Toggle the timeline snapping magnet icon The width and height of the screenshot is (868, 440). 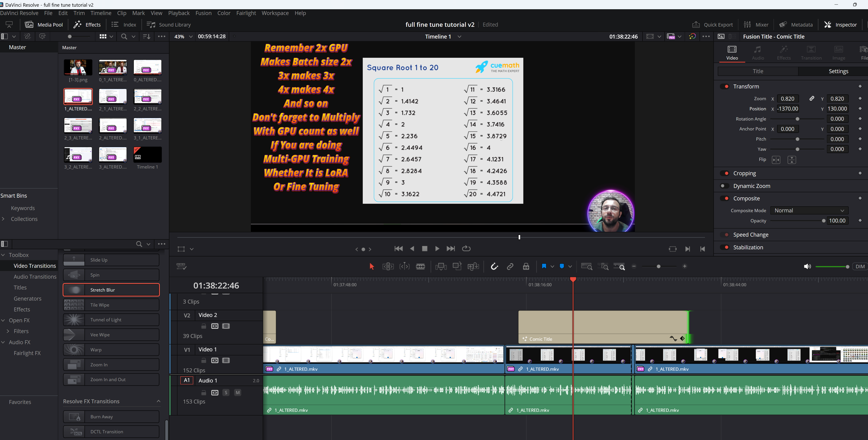pos(494,266)
